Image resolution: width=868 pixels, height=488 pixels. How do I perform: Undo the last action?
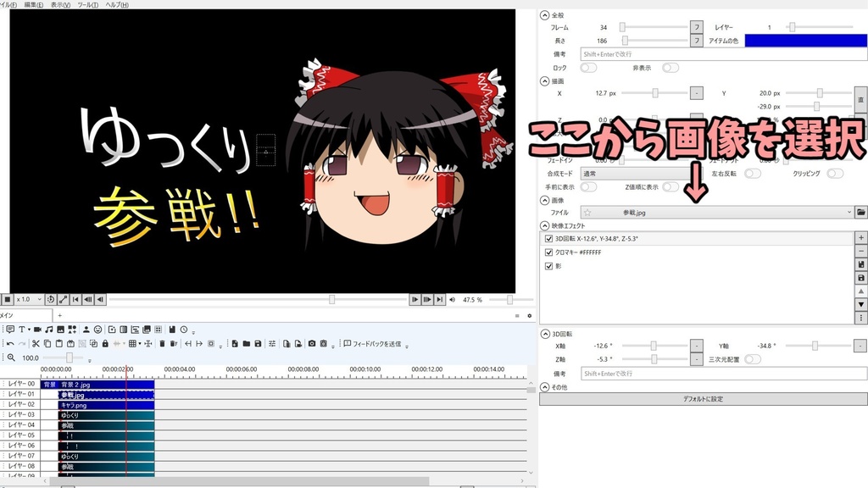(10, 344)
